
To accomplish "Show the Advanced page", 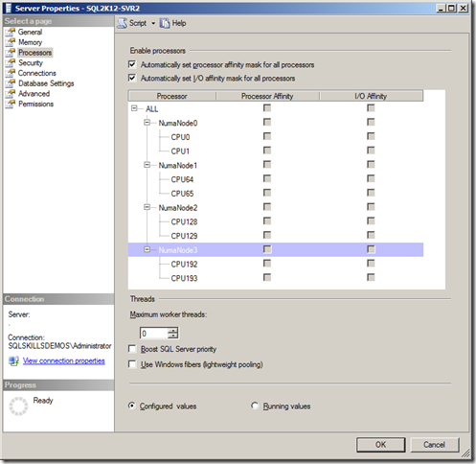I will coord(34,94).
